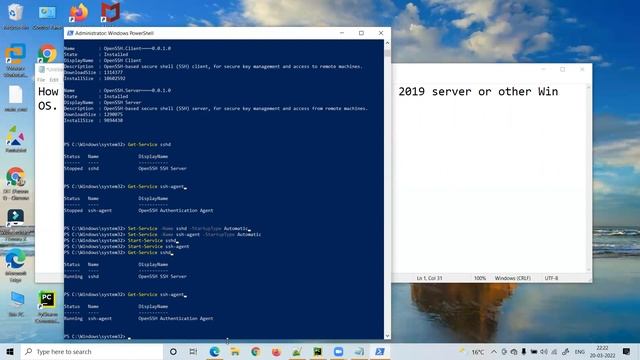The height and width of the screenshot is (360, 640).
Task: Click the Notepad text area near '2019 server'
Action: pos(478,91)
